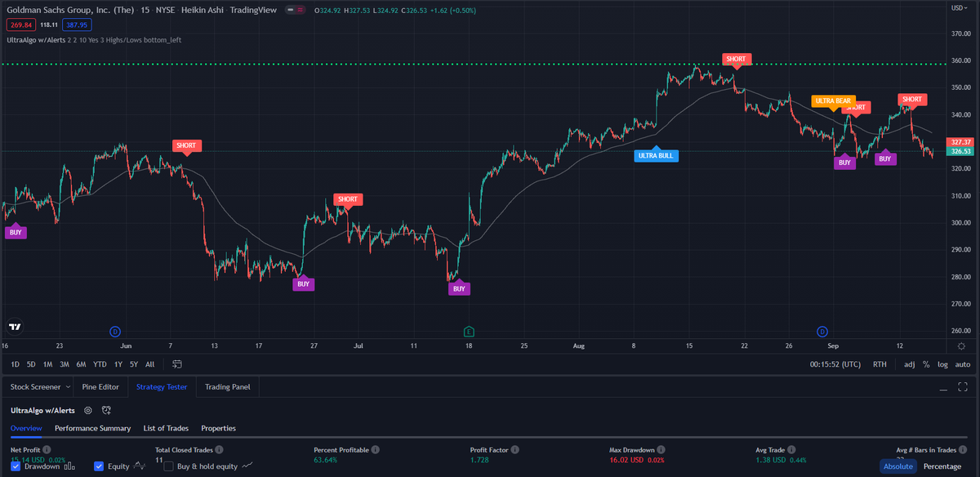Image resolution: width=980 pixels, height=477 pixels.
Task: Toggle adj adjusted data button
Action: [x=910, y=364]
